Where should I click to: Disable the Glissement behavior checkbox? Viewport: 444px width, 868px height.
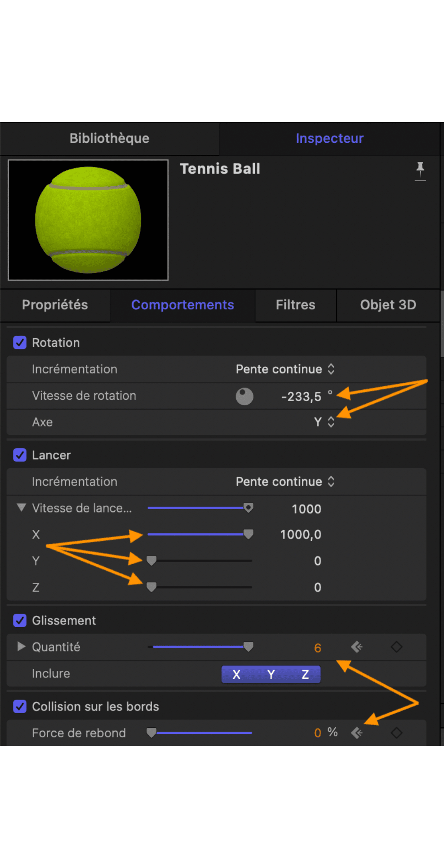20,621
